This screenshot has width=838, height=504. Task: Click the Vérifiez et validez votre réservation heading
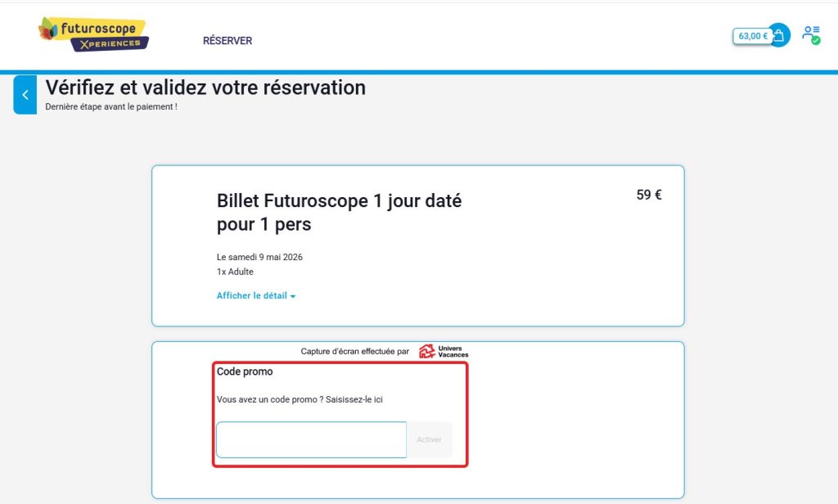pos(205,88)
